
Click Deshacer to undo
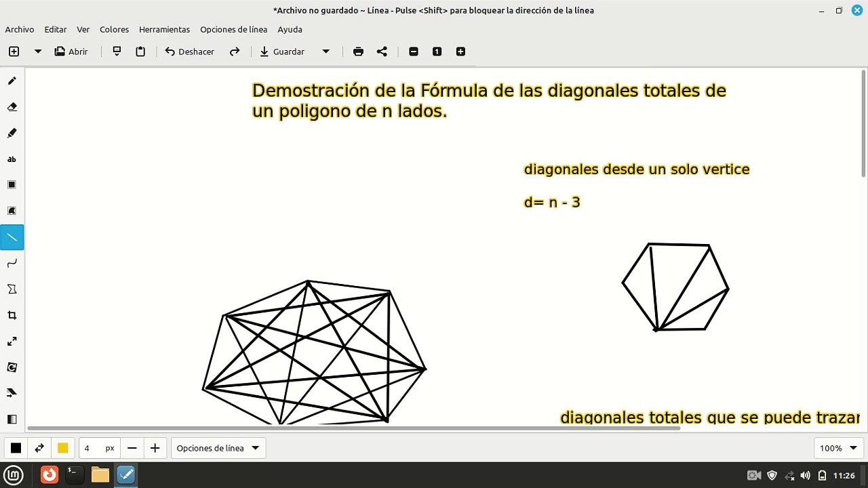tap(190, 52)
